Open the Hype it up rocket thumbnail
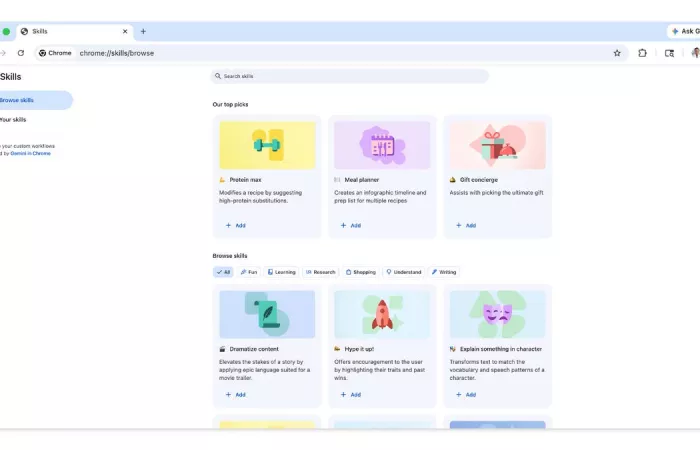Viewport: 700px width, 450px height. 382,314
